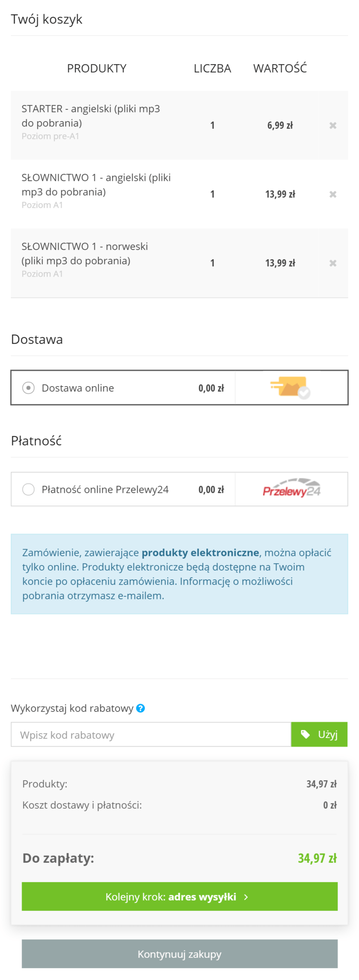Delete SŁOWNICTWO 1 norweski from cart
Screen dimensions: 359x980
tap(333, 263)
